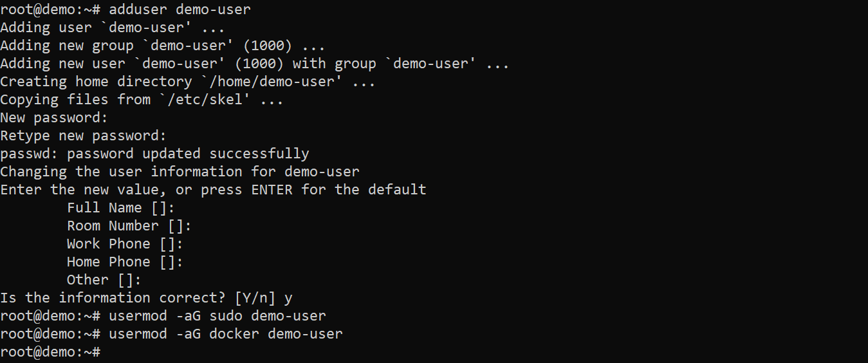868x363 pixels.
Task: Click the 'Room Number []:' field line
Action: coord(129,226)
